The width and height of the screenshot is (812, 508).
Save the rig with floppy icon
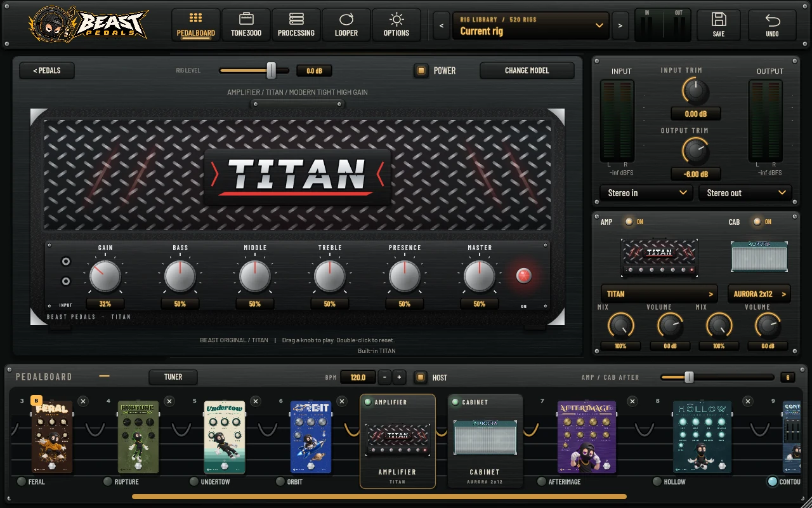point(719,25)
